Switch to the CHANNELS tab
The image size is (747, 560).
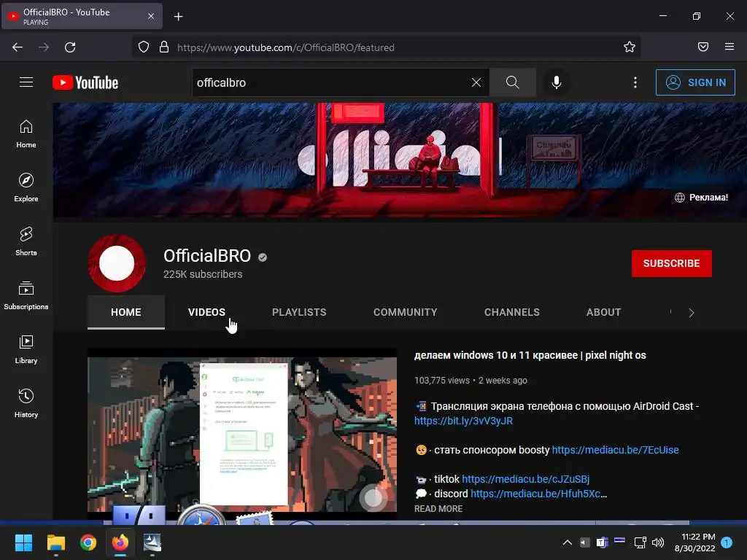[x=511, y=312]
